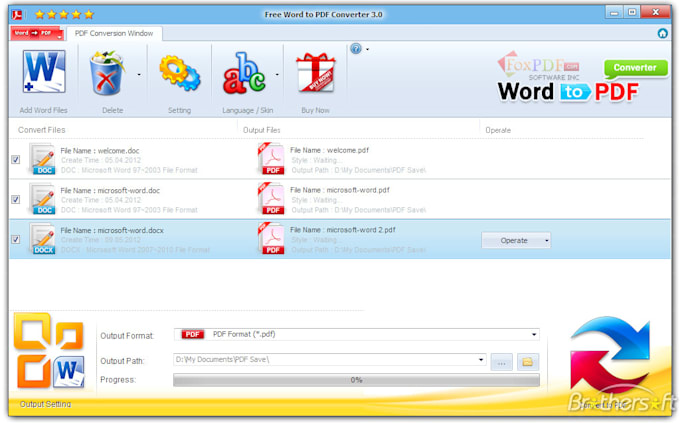
Task: Click the welcome.doc DOC file icon
Action: tap(42, 159)
